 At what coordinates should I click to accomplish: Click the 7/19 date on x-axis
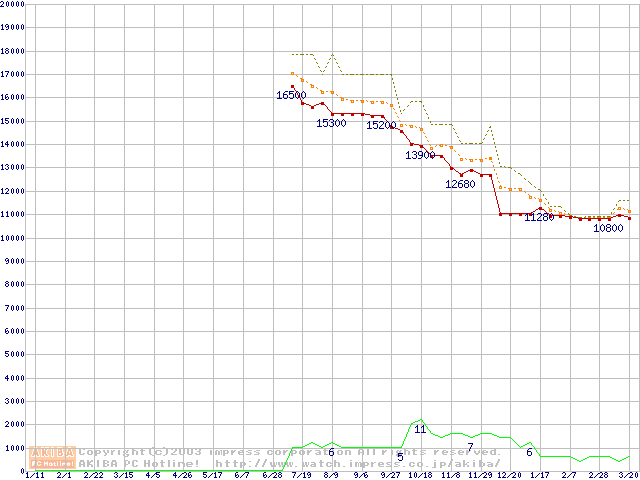click(302, 476)
